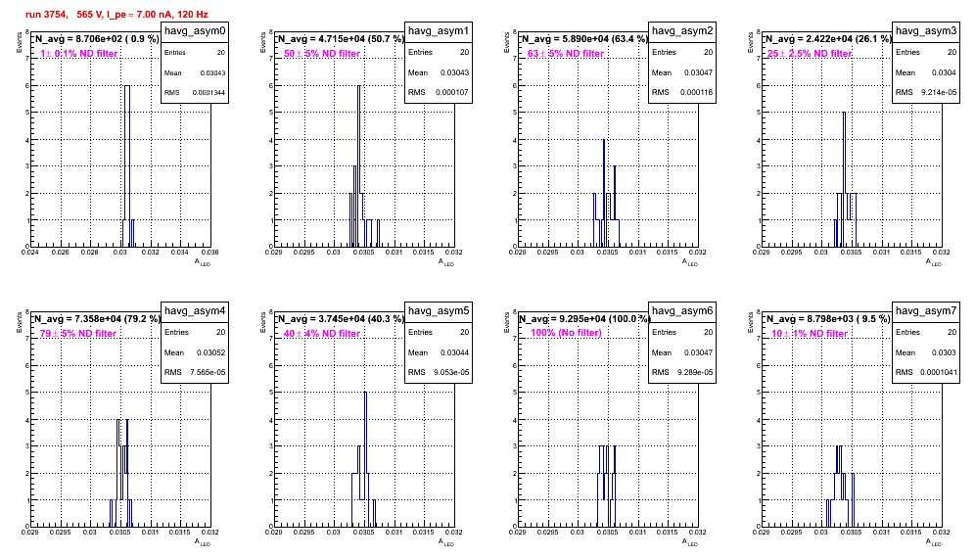975x560 pixels.
Task: Click RMS value 9.289e-05 in havg_asym6 box
Action: tap(695, 372)
